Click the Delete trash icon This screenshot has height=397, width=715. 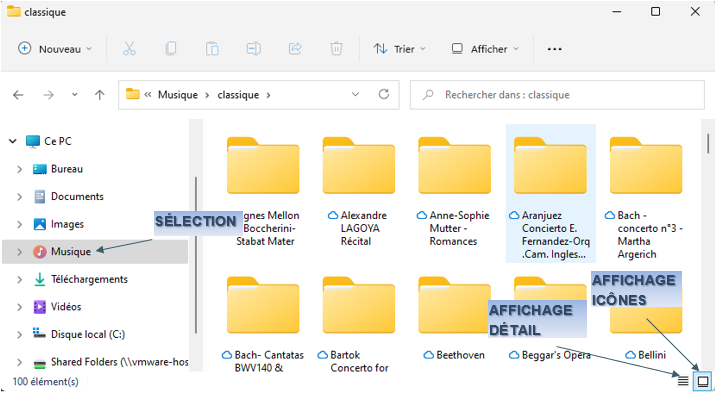(x=337, y=48)
